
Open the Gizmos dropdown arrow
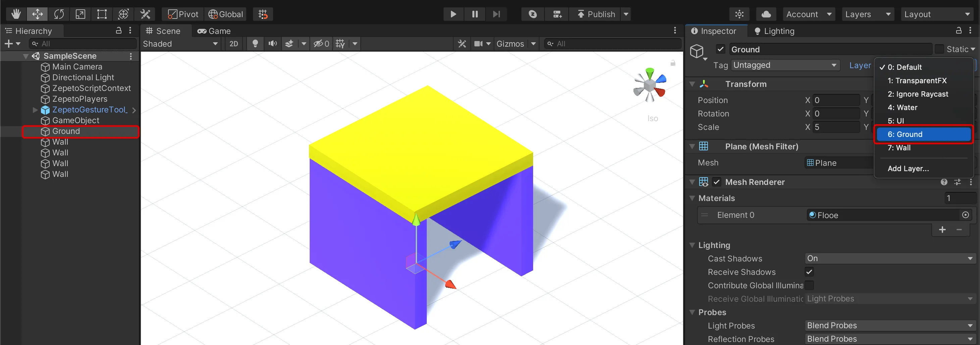click(533, 44)
